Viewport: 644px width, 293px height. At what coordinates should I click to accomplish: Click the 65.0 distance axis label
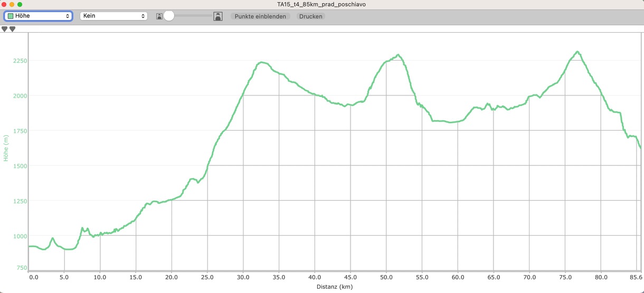[494, 277]
